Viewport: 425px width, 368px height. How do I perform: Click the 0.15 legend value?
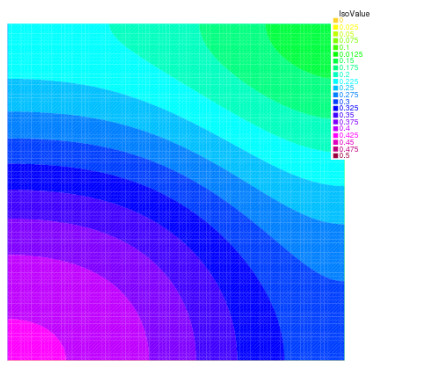347,61
